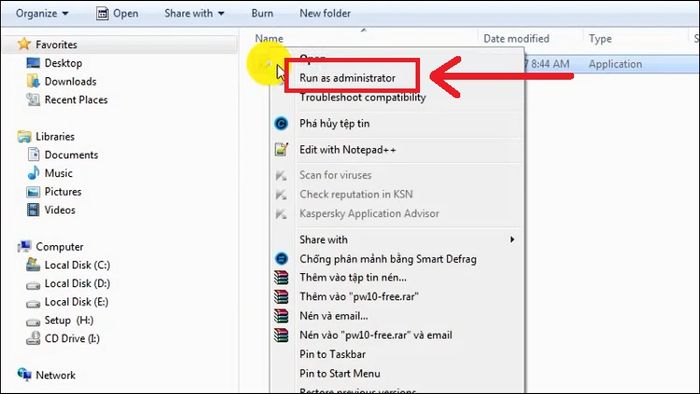Click the CD Drive (I:) icon

click(33, 339)
